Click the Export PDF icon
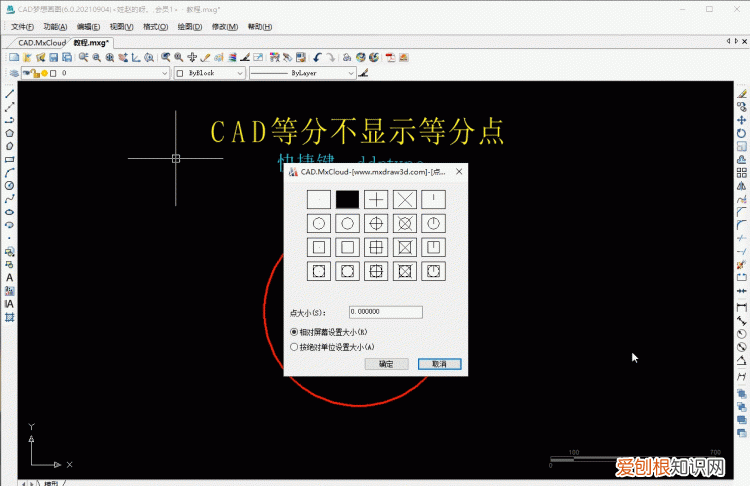This screenshot has height=486, width=750. [x=390, y=57]
